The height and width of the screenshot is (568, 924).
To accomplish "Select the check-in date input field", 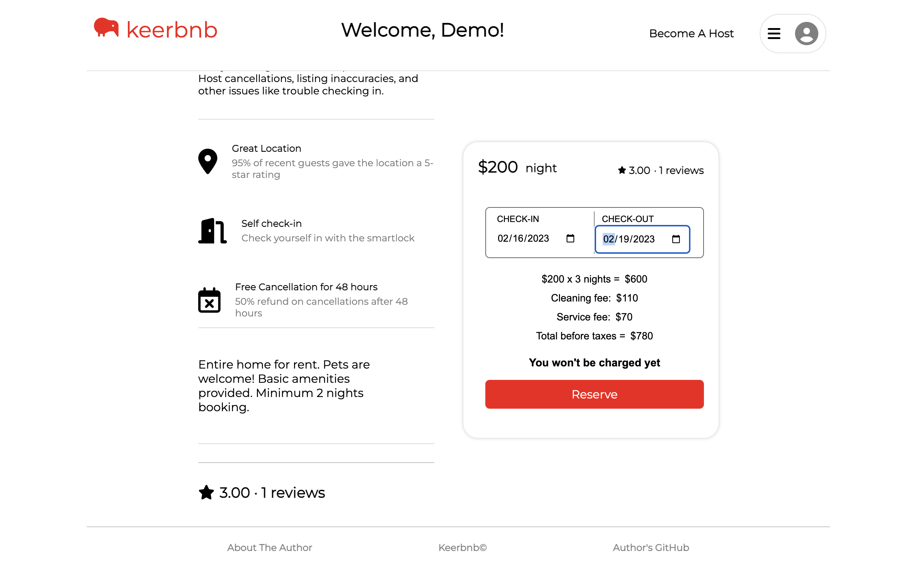I will pos(522,238).
